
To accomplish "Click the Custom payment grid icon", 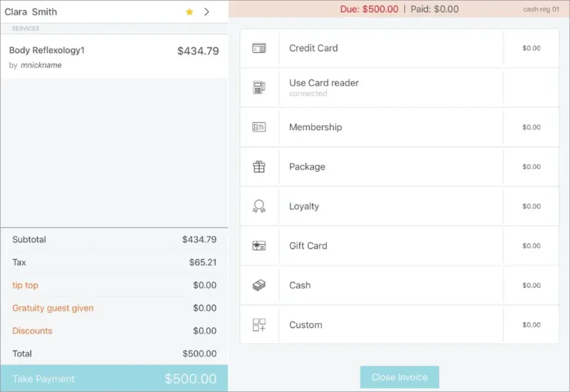I will 259,325.
